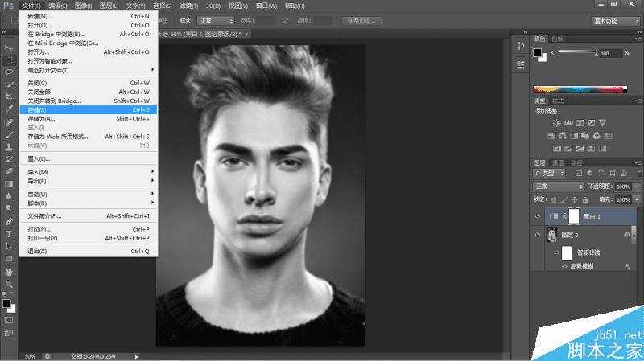This screenshot has width=644, height=361.
Task: Select the Crop tool
Action: coord(9,96)
